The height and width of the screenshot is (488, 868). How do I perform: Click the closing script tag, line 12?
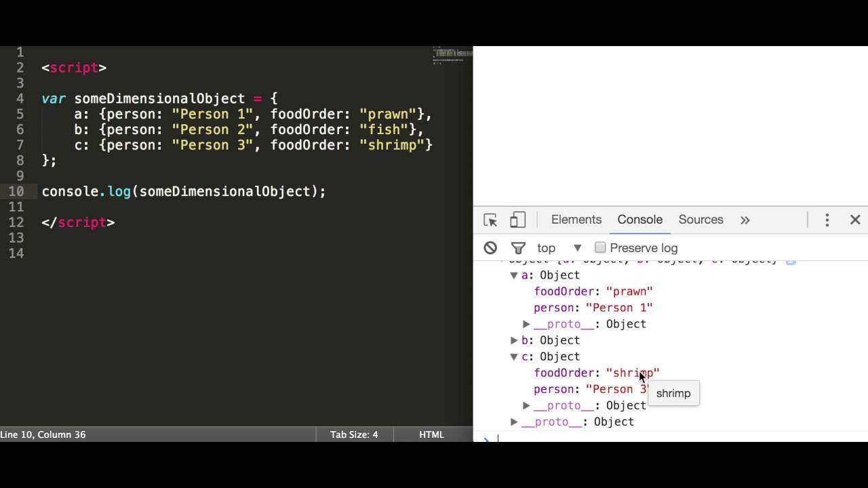click(x=78, y=222)
